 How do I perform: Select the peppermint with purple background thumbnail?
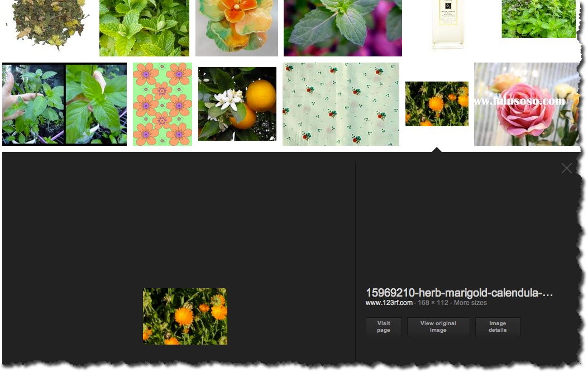[342, 28]
